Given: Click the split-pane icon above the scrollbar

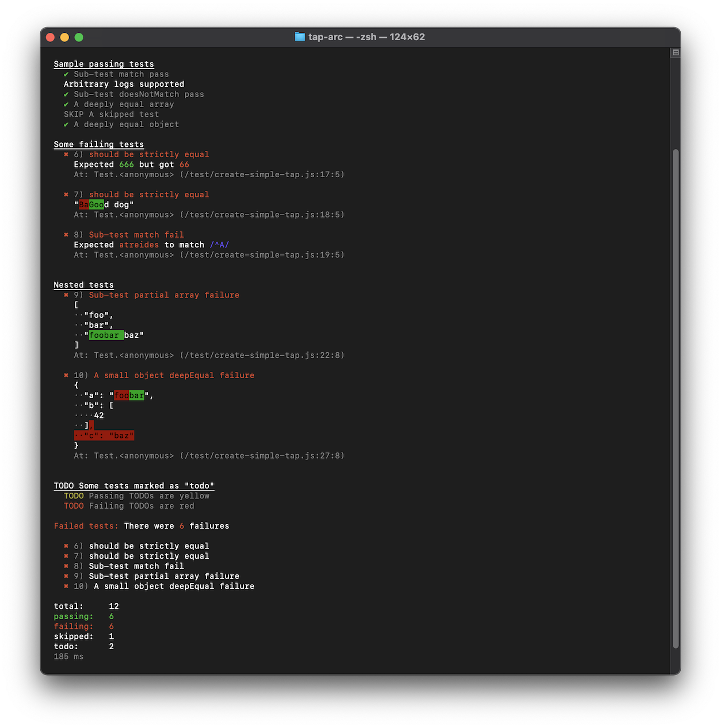Looking at the screenshot, I should (x=676, y=52).
